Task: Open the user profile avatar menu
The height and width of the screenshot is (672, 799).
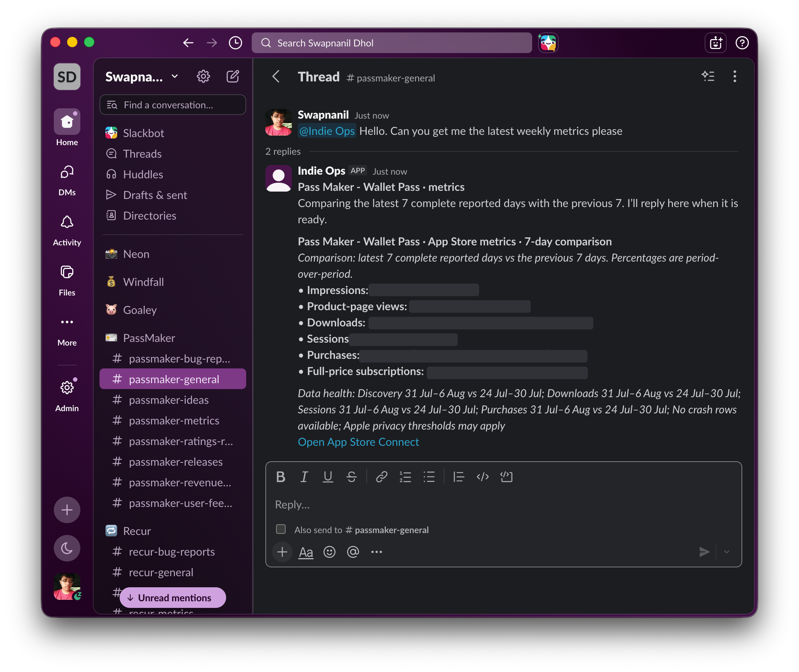Action: [67, 587]
